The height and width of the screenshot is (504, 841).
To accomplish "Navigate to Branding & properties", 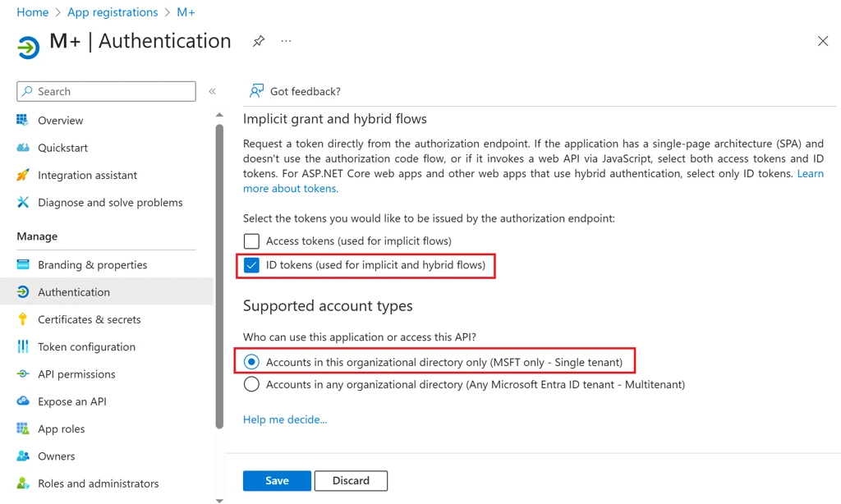I will 92,264.
